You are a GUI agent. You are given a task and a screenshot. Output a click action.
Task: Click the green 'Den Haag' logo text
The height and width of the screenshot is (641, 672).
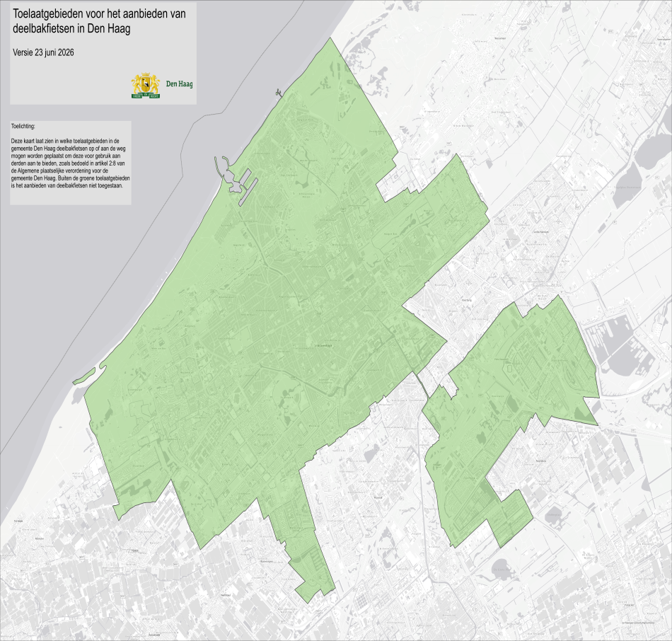pos(179,84)
